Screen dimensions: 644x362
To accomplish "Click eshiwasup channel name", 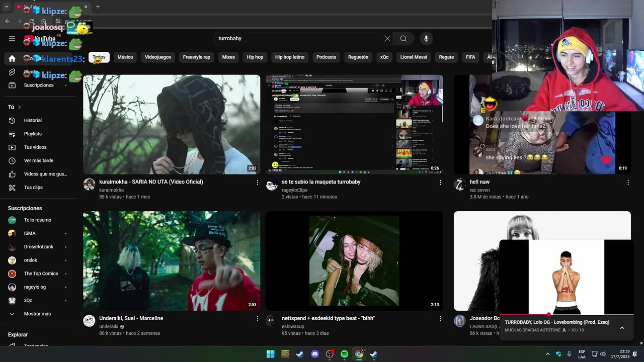I will [293, 327].
